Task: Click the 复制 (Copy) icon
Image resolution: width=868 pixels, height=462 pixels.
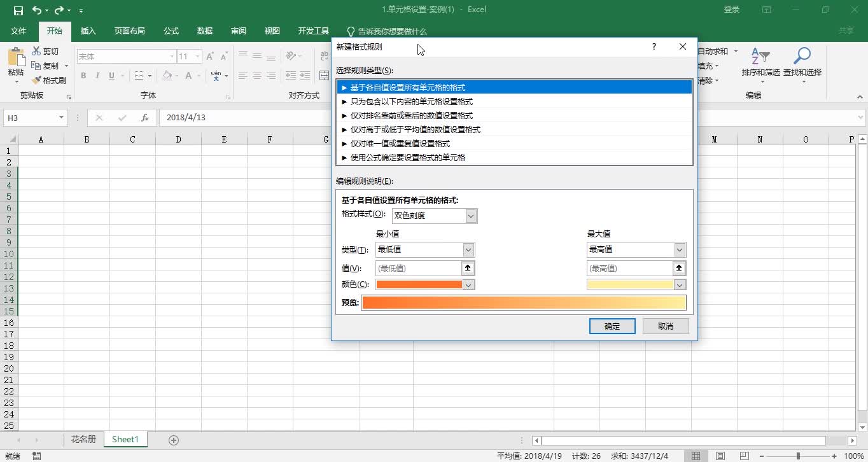Action: pyautogui.click(x=38, y=65)
